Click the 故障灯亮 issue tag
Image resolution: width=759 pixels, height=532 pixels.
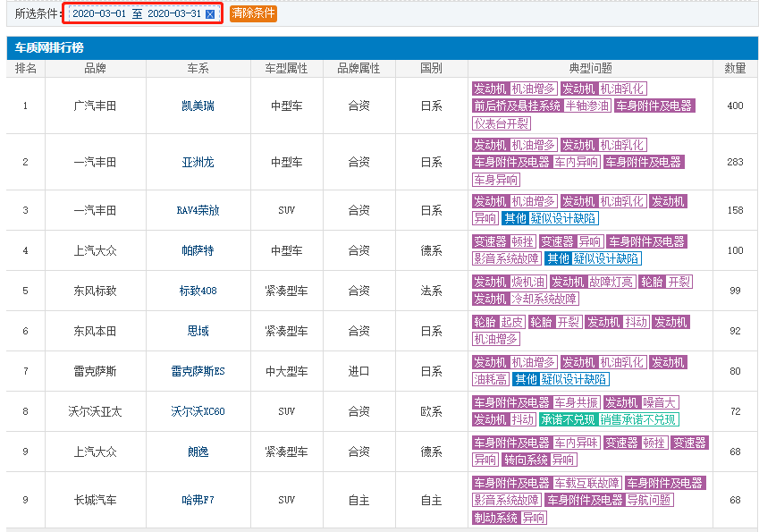[x=611, y=282]
